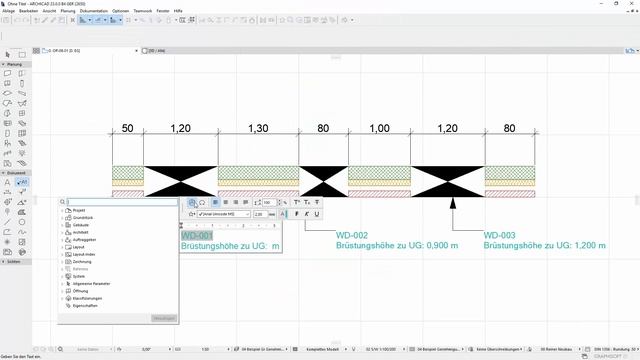
Task: Select the Angle Dimension tool
Action: point(22,202)
